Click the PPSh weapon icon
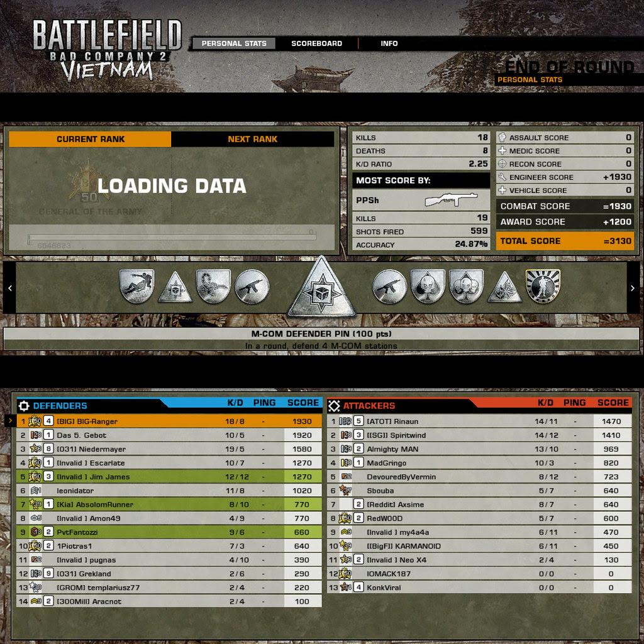The width and height of the screenshot is (644, 644). pyautogui.click(x=451, y=200)
